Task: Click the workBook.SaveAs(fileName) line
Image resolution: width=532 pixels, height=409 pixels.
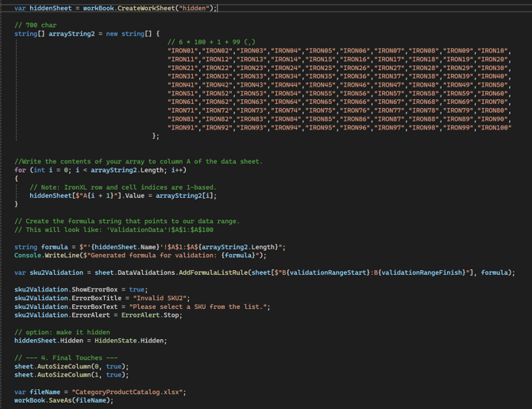Action: 64,400
